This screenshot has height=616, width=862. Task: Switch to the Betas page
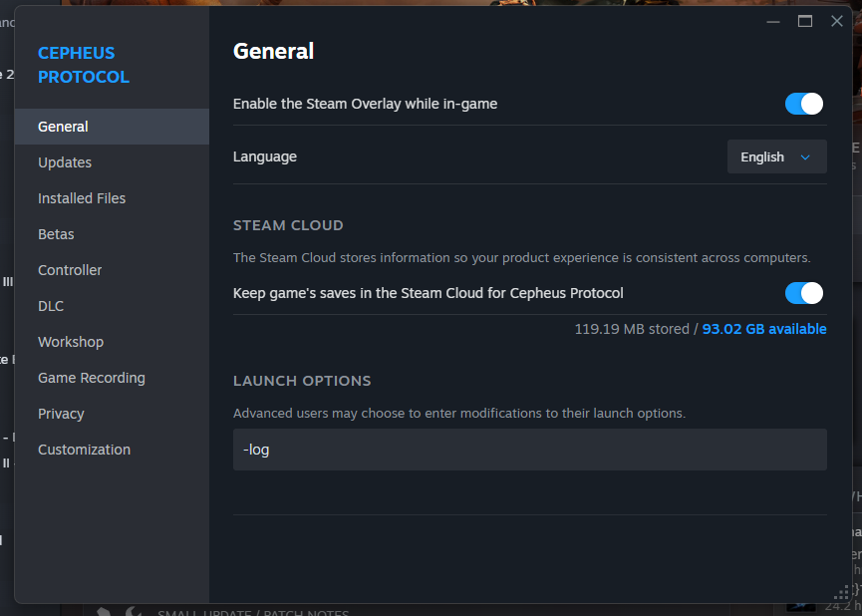point(56,234)
